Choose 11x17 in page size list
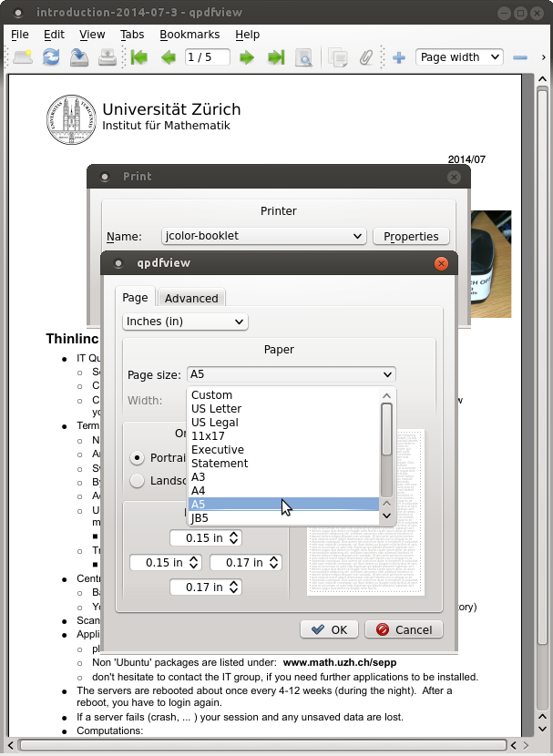The height and width of the screenshot is (756, 553). click(283, 436)
